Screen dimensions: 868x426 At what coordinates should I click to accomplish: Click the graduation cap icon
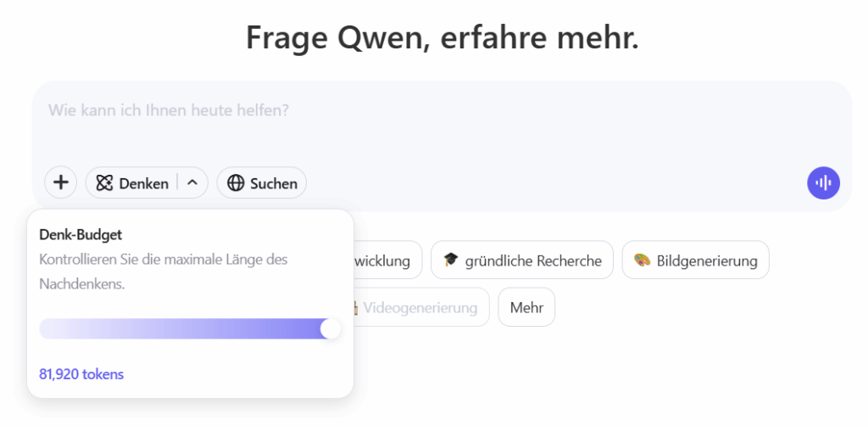tap(450, 261)
